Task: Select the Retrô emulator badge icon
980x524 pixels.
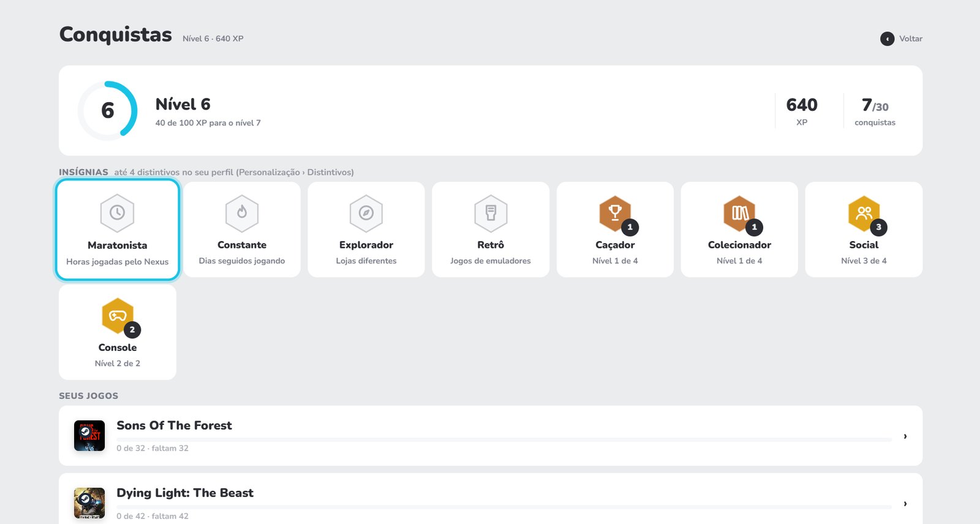Action: coord(491,213)
